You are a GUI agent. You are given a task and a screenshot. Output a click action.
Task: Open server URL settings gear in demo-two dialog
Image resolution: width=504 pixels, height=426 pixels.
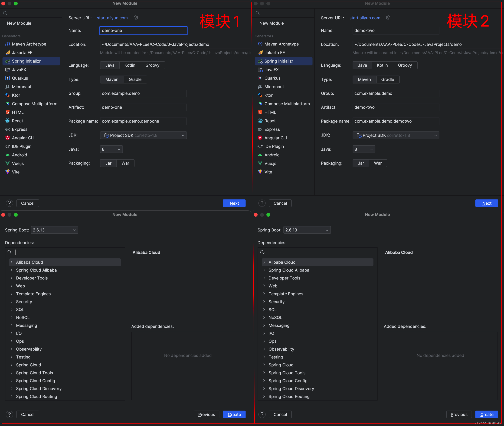[x=388, y=18]
